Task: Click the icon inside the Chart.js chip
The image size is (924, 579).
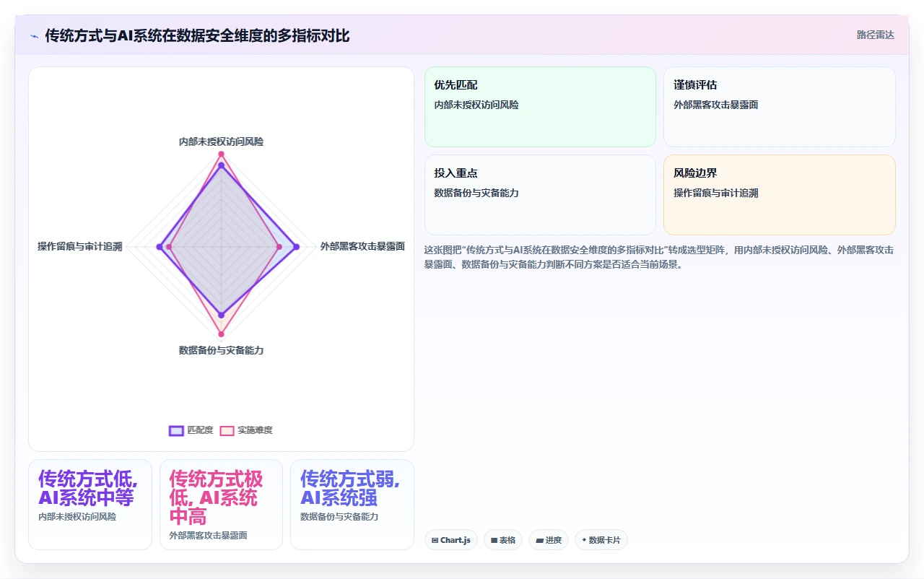Action: click(435, 540)
